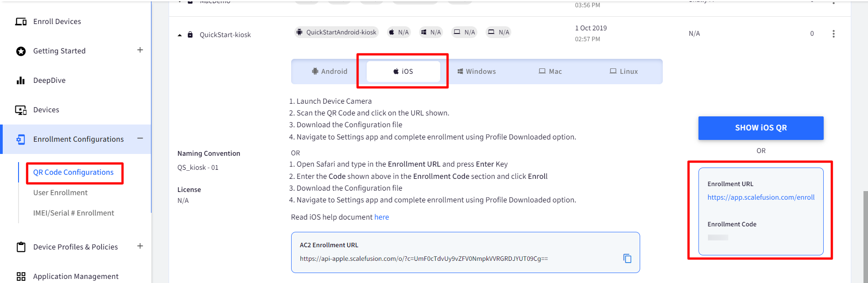Open the iOS help document 'here' link
868x283 pixels.
pos(382,217)
